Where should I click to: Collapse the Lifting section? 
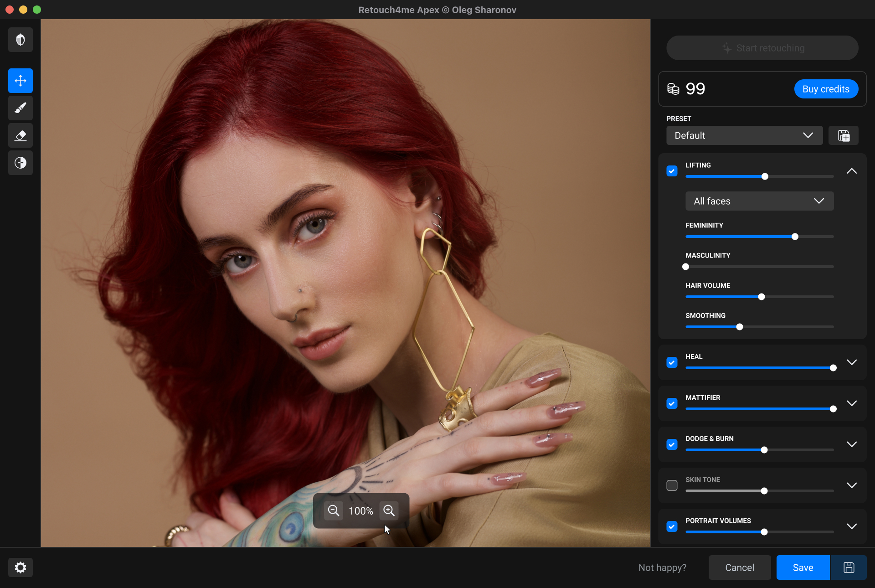(x=851, y=171)
